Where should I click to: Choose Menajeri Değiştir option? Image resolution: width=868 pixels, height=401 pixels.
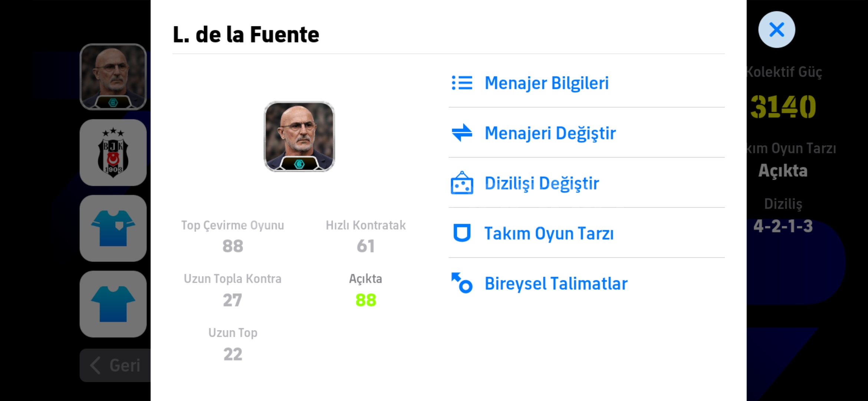point(550,133)
